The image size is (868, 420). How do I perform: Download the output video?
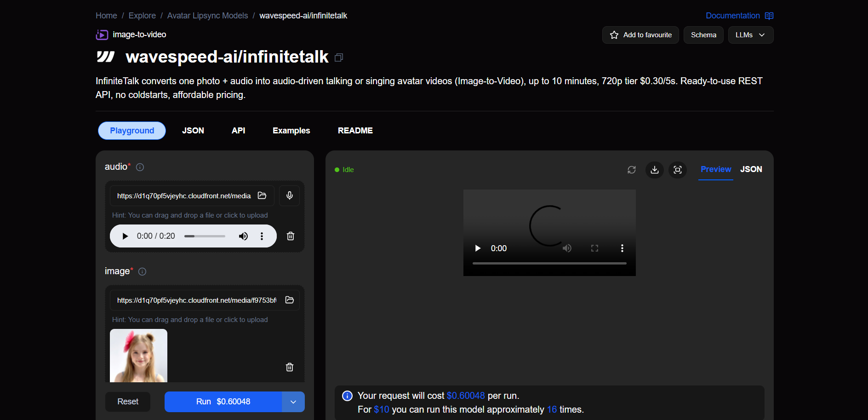coord(654,170)
